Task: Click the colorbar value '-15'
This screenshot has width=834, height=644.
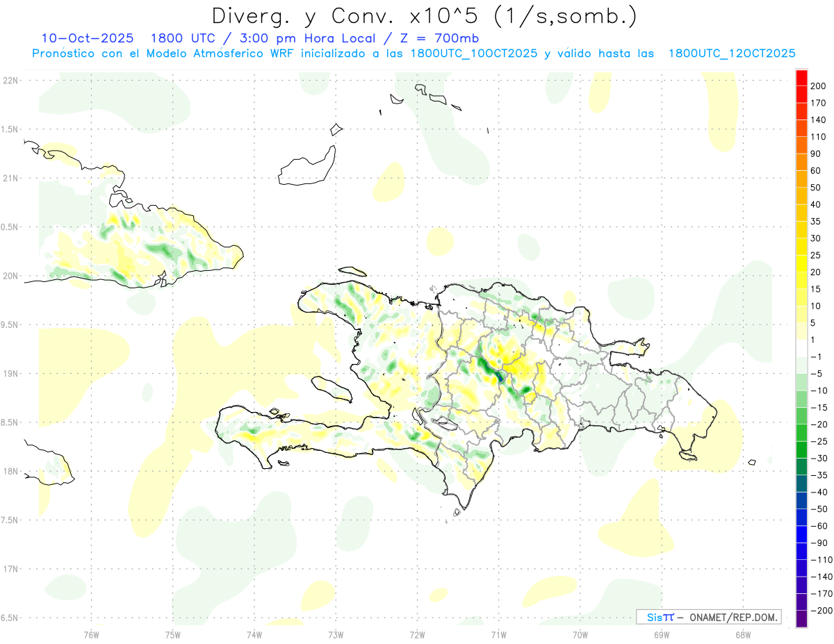Action: coord(819,407)
